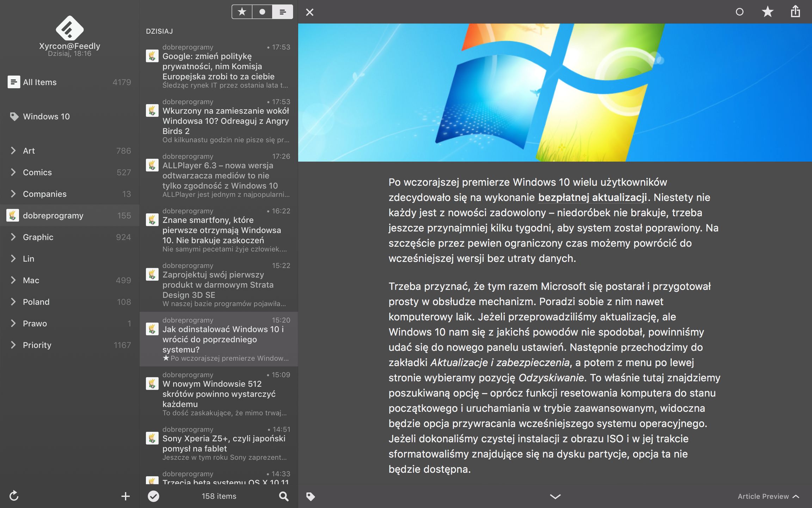
Task: Click the add subscription plus icon
Action: 125,496
